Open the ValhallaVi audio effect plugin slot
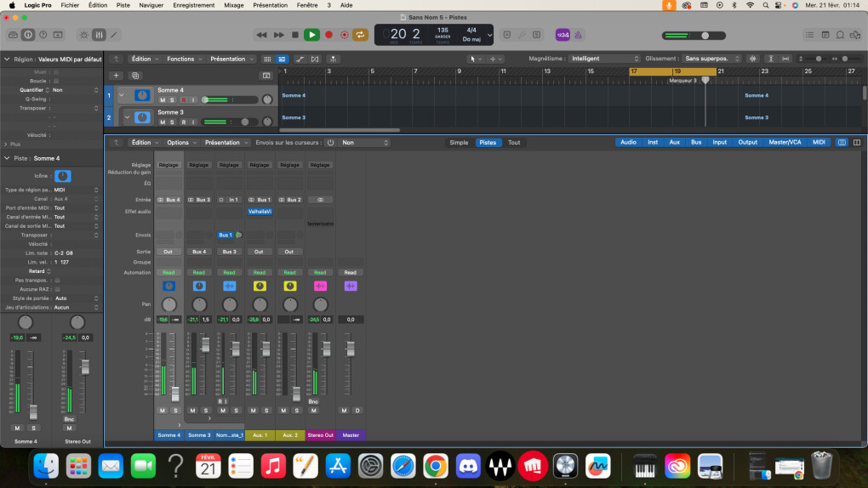 tap(259, 211)
